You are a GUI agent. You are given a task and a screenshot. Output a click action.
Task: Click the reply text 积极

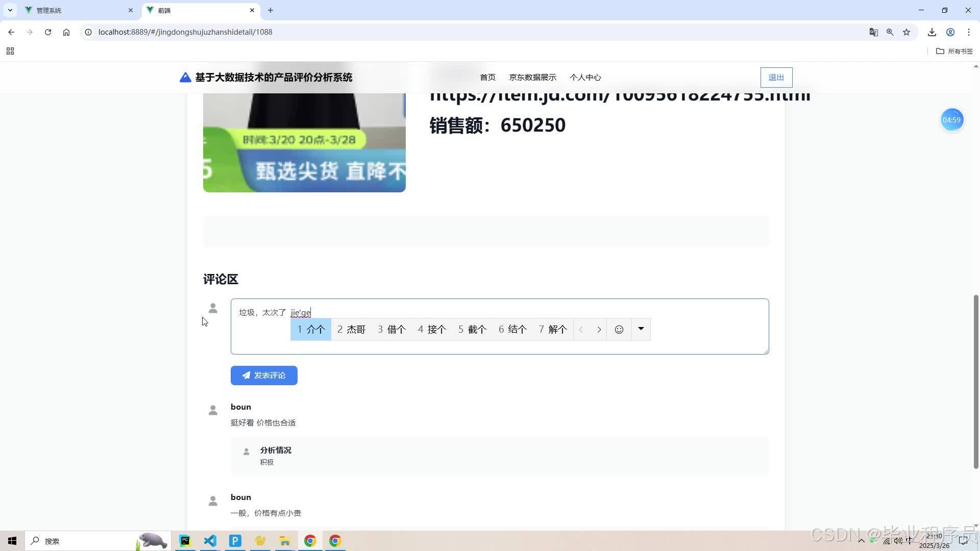[267, 462]
